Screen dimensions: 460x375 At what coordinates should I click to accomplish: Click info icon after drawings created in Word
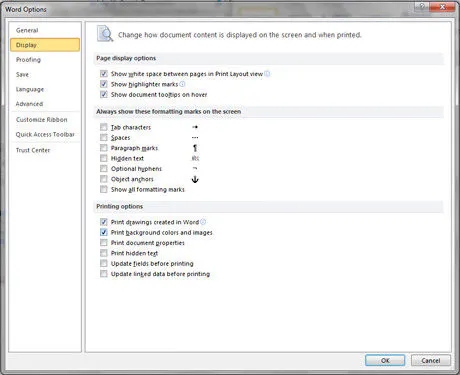pos(203,222)
